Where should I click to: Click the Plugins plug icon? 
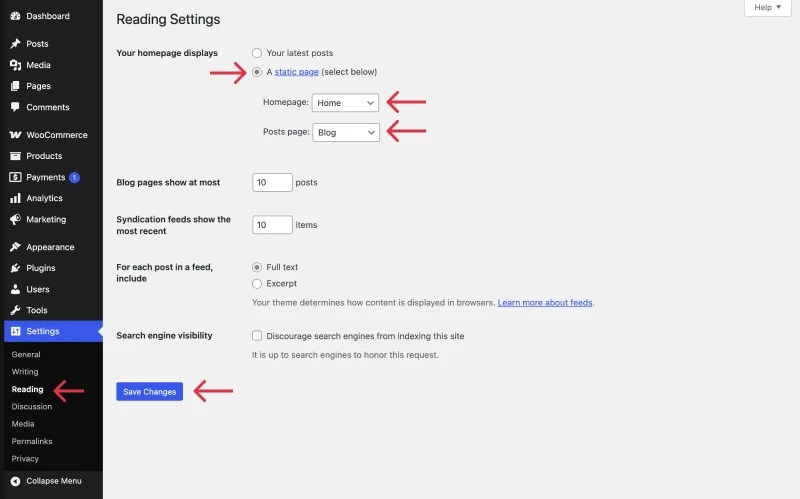tap(15, 268)
